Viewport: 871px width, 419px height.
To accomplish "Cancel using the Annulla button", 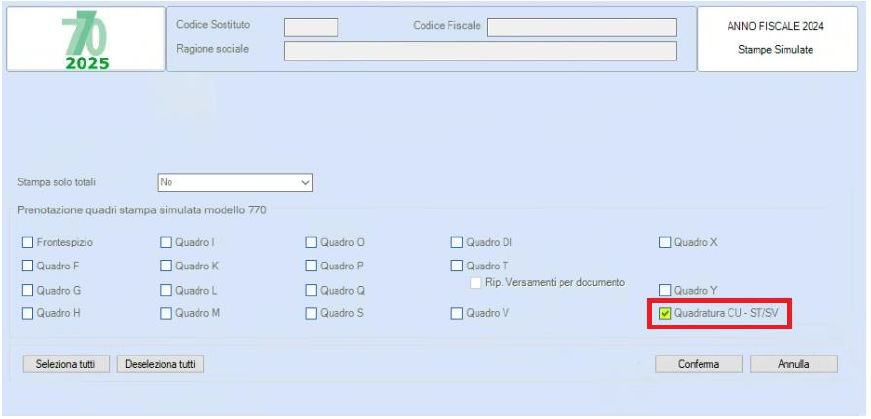I will click(x=793, y=364).
